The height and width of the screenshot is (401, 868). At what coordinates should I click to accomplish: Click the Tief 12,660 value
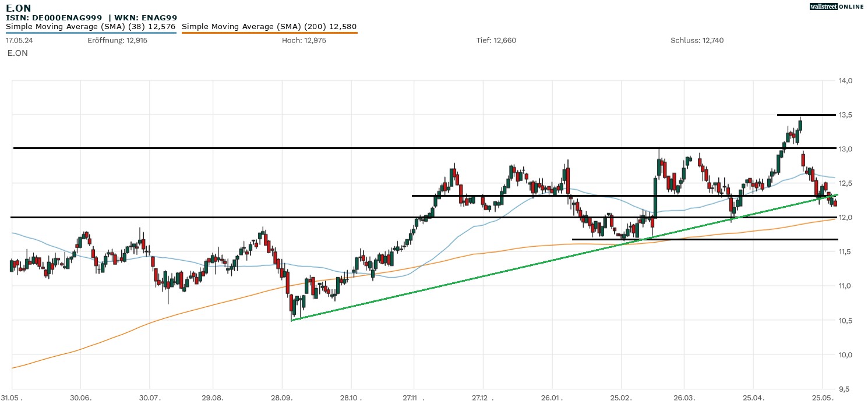point(496,40)
